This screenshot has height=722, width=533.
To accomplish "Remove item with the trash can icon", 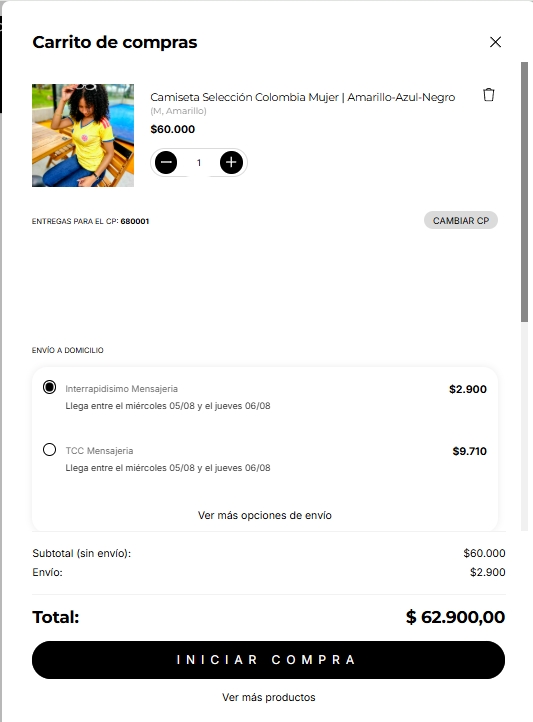I will pos(488,95).
